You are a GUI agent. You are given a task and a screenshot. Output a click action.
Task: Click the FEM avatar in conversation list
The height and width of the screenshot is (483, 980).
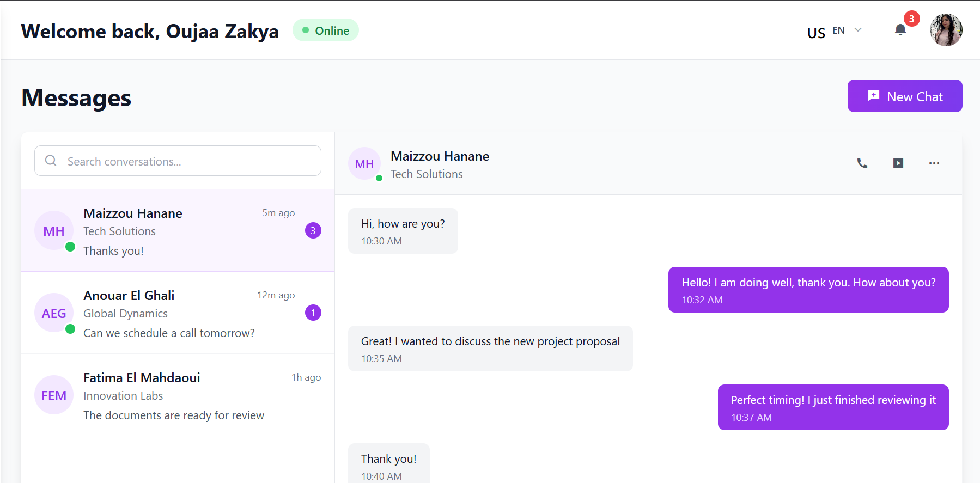[x=54, y=395]
